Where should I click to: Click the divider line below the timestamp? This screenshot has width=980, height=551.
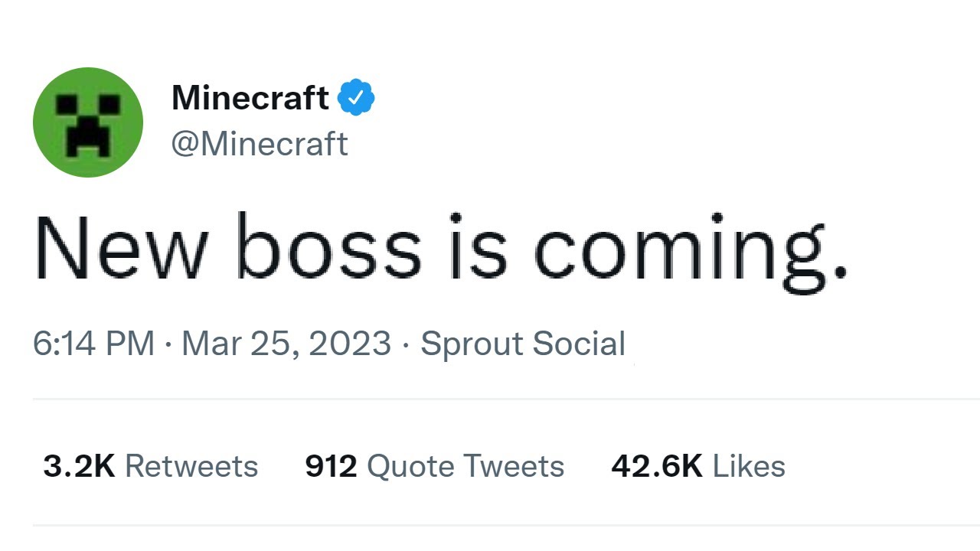[x=490, y=398]
